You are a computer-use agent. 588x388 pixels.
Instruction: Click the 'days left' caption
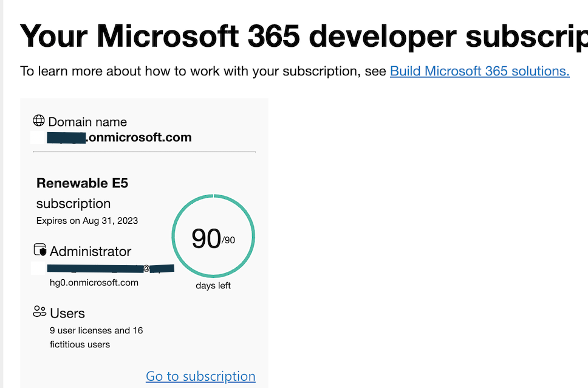(x=213, y=285)
